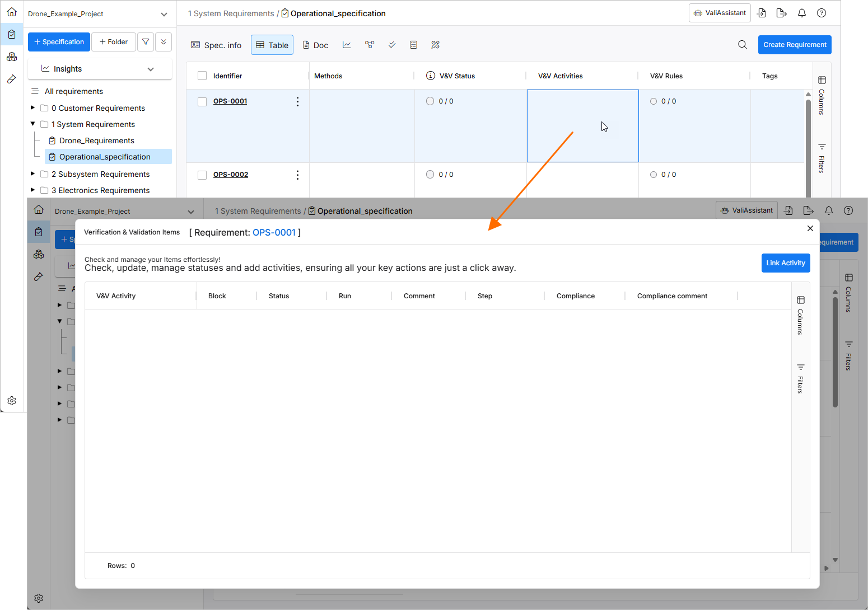868x610 pixels.
Task: Collapse the 1 System Requirements folder
Action: (x=32, y=124)
